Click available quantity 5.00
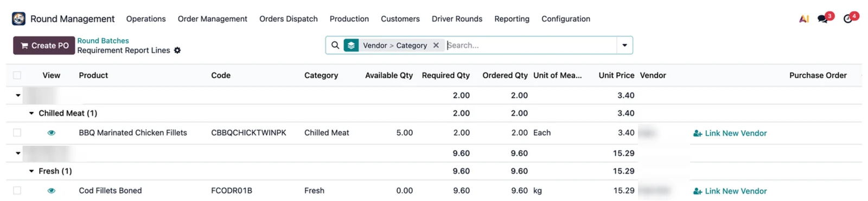 (x=404, y=133)
